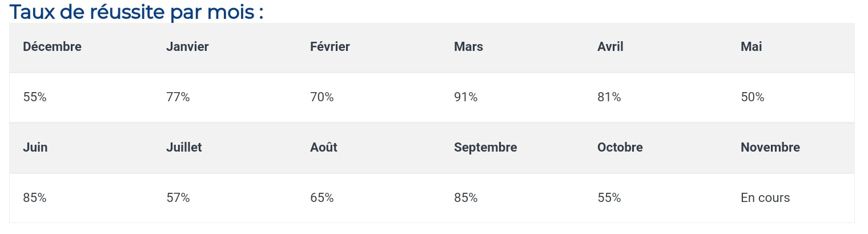Click the 81% value under Avril
Screen dimensions: 868x234
[609, 97]
